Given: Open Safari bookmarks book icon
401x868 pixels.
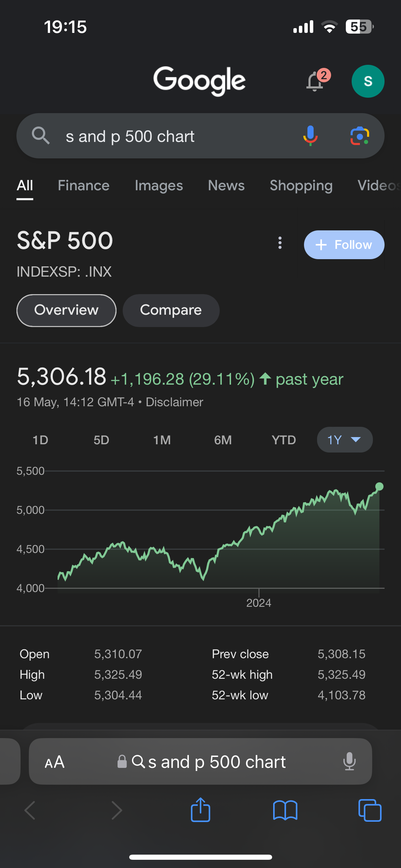Looking at the screenshot, I should tap(285, 810).
